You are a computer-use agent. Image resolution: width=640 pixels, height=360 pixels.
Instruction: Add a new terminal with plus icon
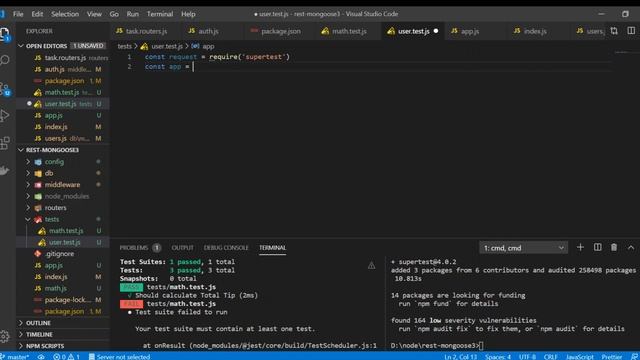click(580, 247)
